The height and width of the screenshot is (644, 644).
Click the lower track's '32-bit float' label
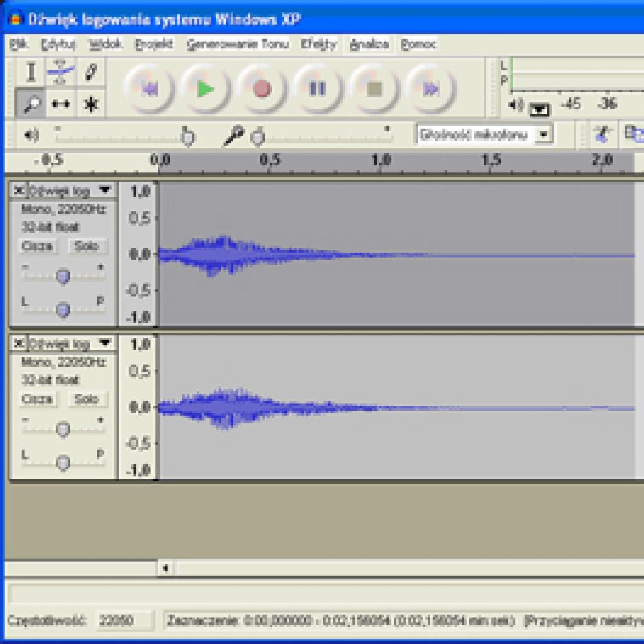click(x=50, y=380)
